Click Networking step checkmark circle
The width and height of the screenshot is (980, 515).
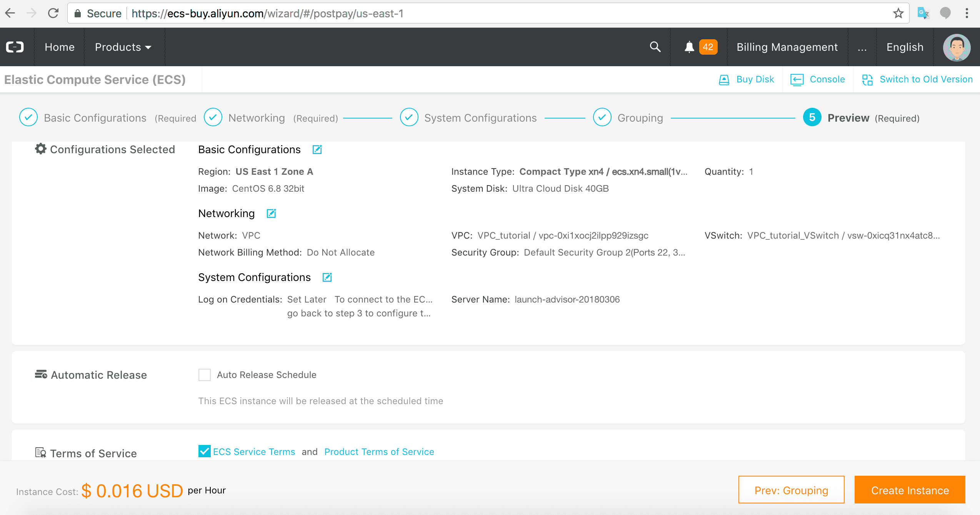tap(213, 117)
